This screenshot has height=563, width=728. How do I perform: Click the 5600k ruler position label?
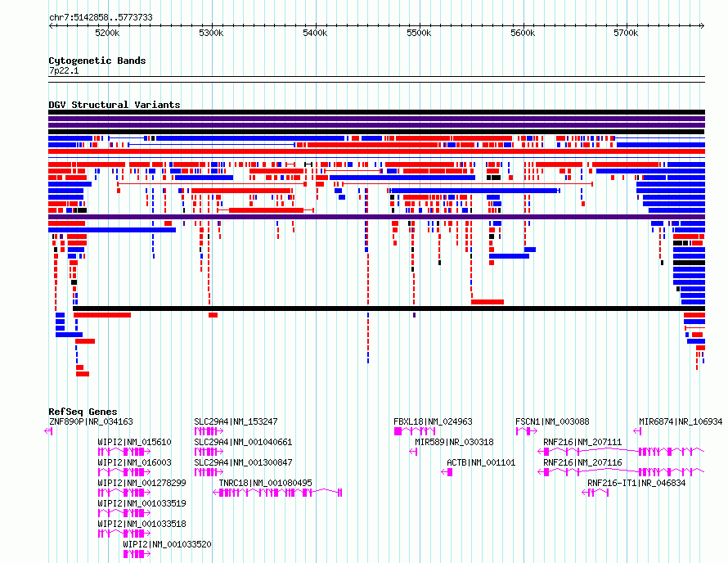point(523,33)
